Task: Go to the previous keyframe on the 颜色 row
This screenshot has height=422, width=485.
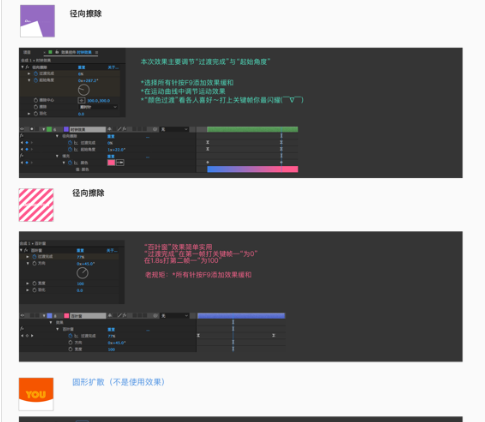Action: 22,163
